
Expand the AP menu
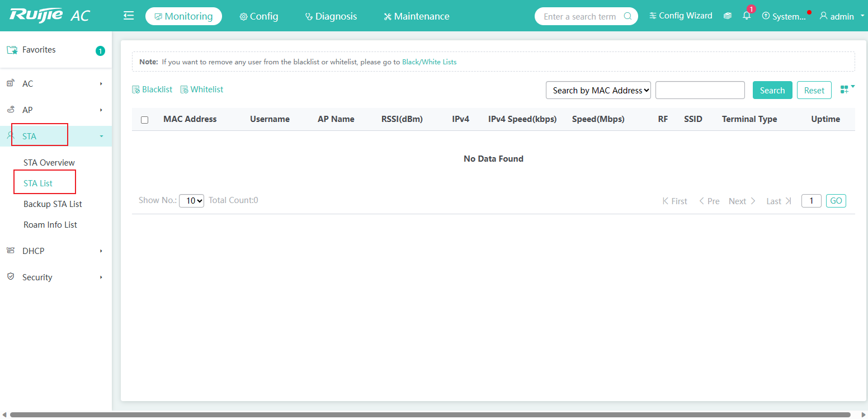click(56, 110)
